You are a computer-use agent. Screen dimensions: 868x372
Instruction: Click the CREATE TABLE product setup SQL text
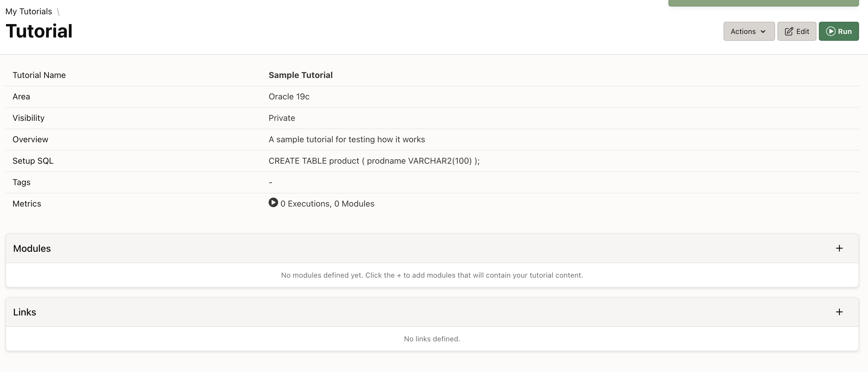pos(374,161)
